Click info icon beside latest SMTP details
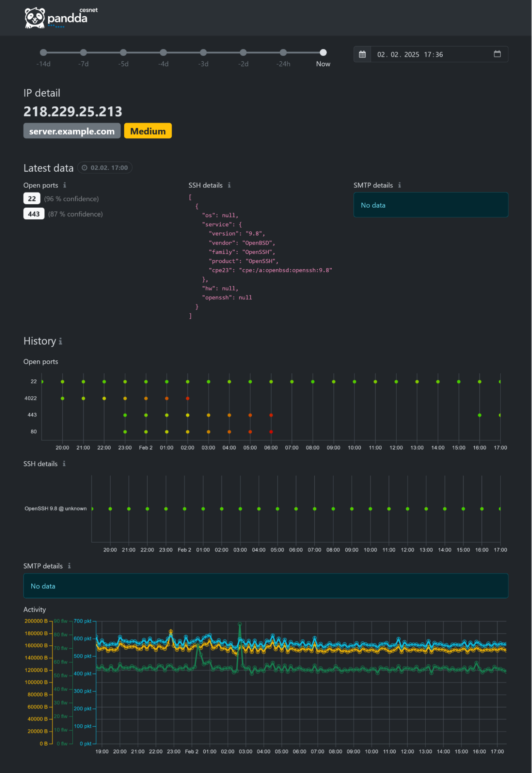Image resolution: width=532 pixels, height=773 pixels. [x=399, y=185]
